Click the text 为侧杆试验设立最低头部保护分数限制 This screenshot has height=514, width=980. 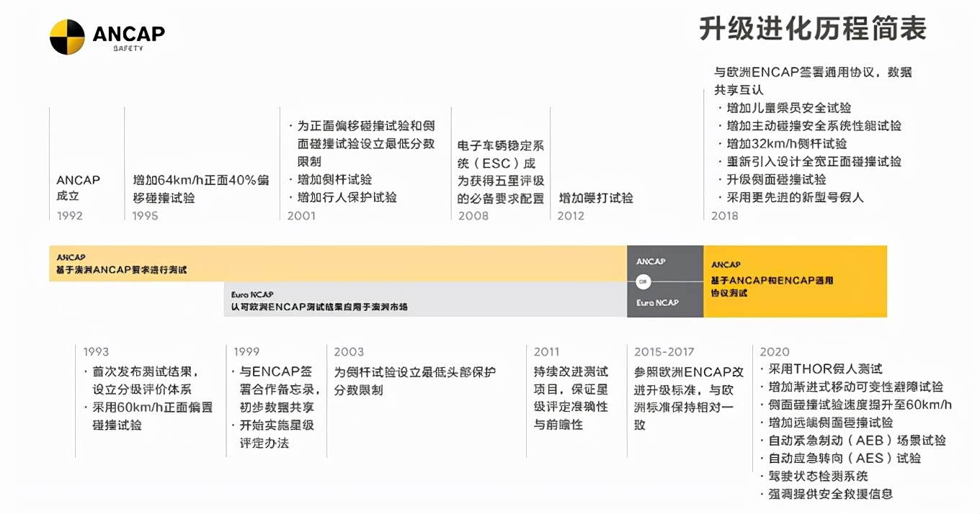[x=415, y=381]
